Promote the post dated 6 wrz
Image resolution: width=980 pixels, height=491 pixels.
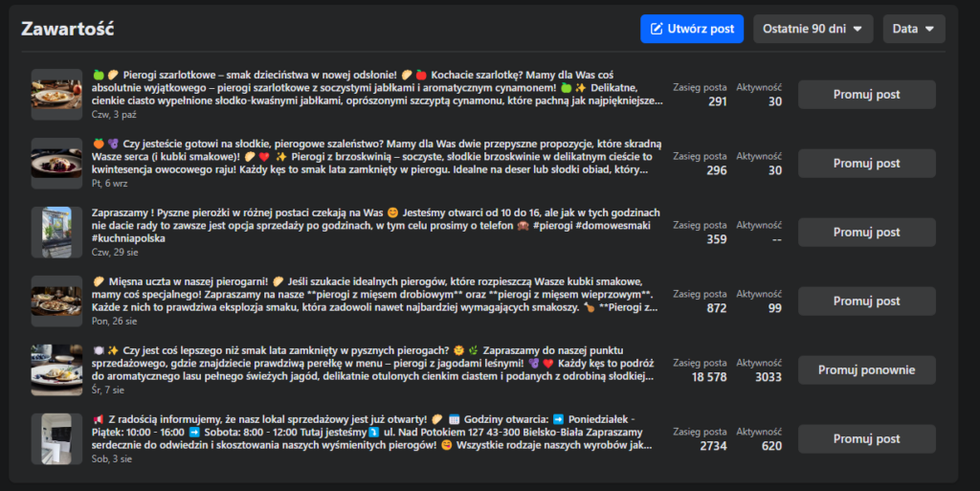[866, 164]
